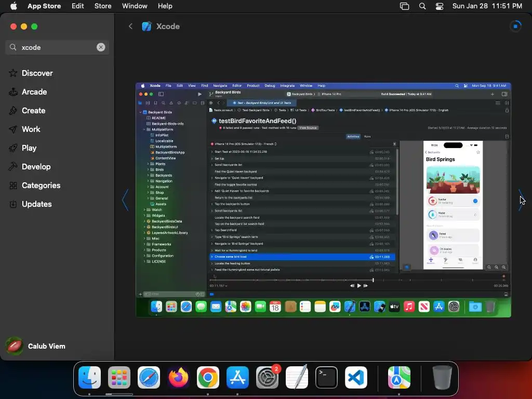532x399 pixels.
Task: Show the next screenshot with right arrow
Action: click(x=521, y=200)
